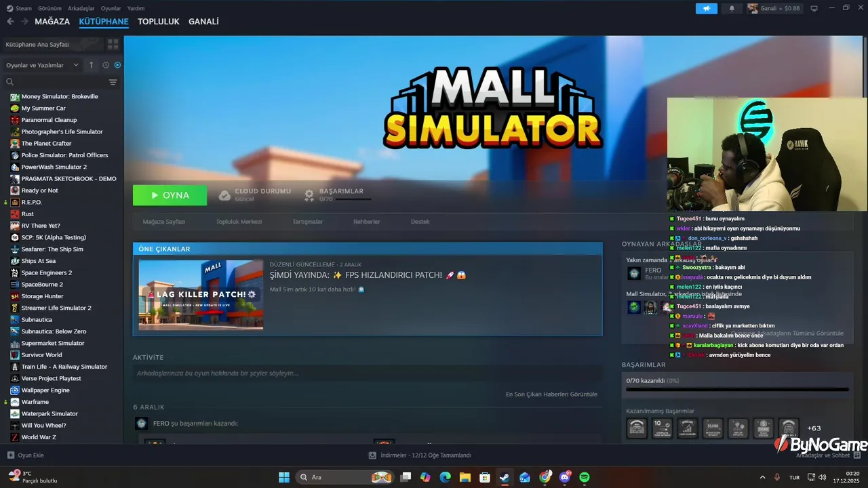Image resolution: width=868 pixels, height=488 pixels.
Task: Open Tartışmalar link
Action: 307,222
